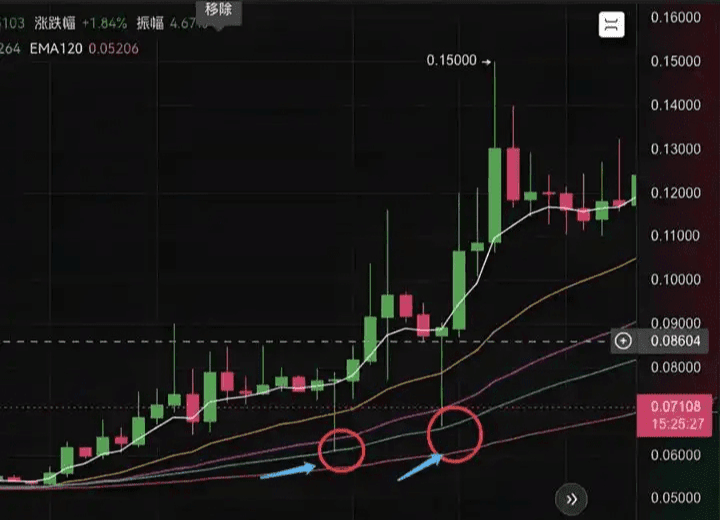Screen dimensions: 720x520
Task: Click the 移除 tooltip button
Action: [219, 10]
